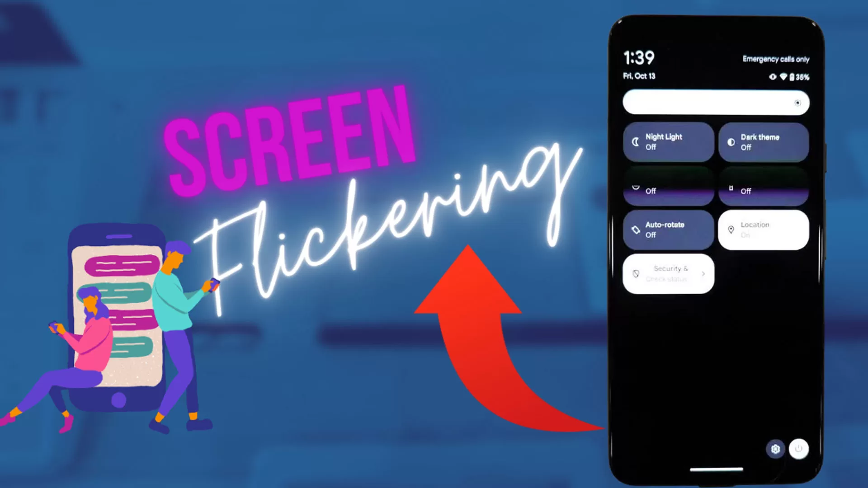Click Emergency calls only status

(x=773, y=59)
